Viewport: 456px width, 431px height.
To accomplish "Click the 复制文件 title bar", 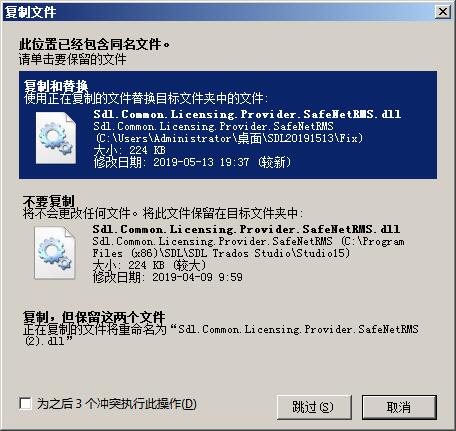I will point(217,12).
